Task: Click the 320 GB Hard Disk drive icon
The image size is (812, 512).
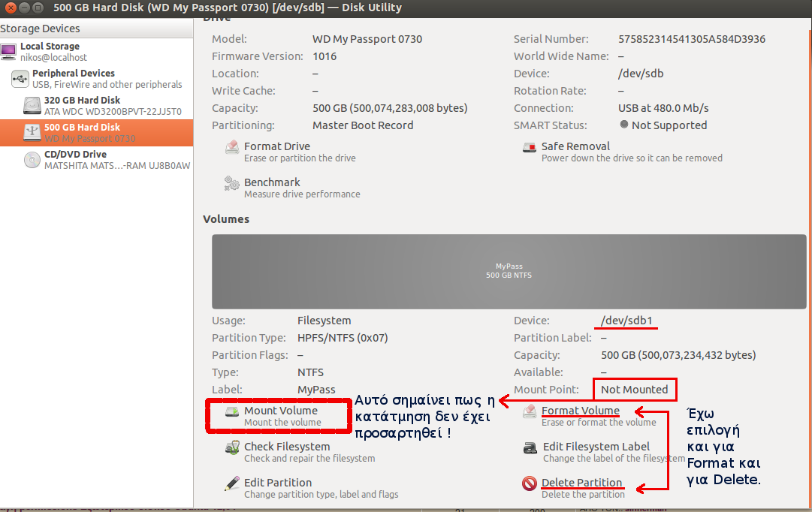Action: coord(32,106)
